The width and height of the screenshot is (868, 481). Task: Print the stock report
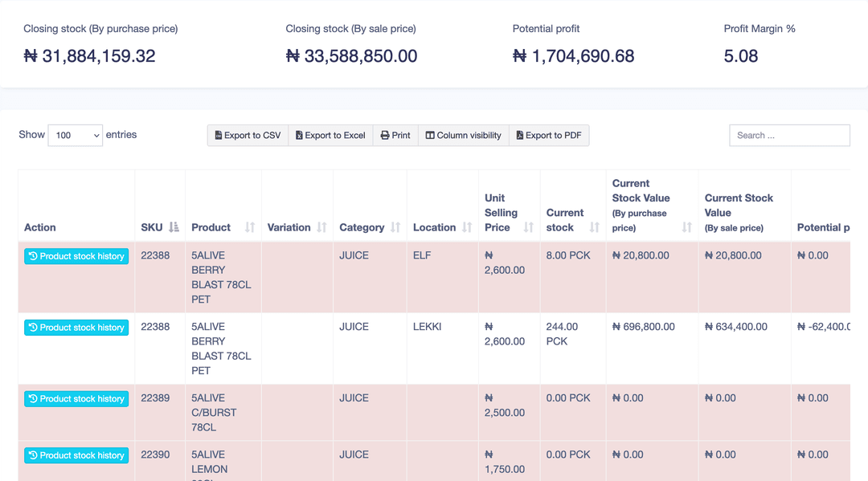point(395,136)
